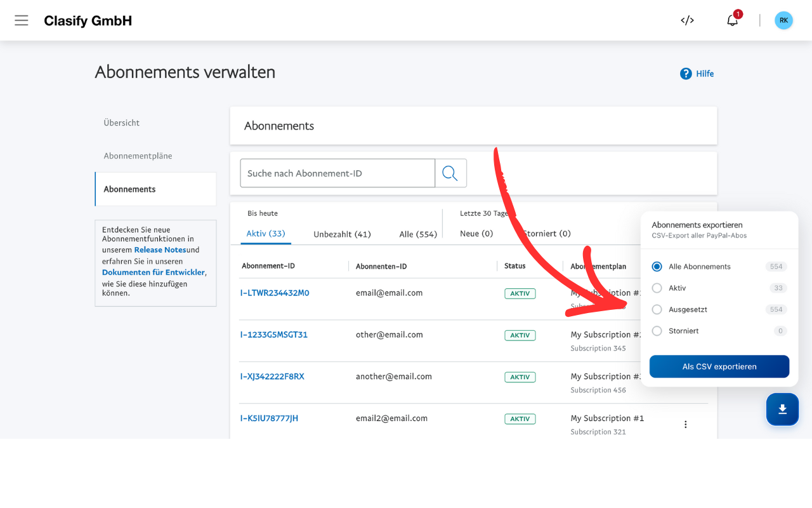812x508 pixels.
Task: Click the Status column header
Action: coord(515,266)
